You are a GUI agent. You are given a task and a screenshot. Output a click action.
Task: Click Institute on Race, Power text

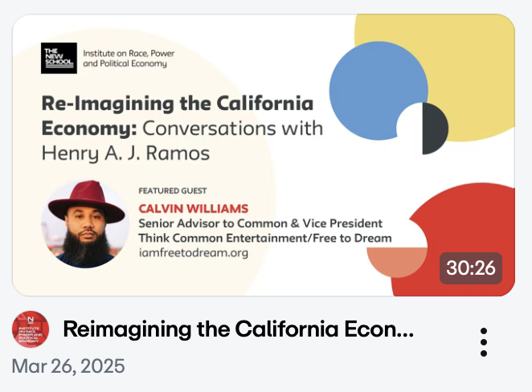[129, 53]
